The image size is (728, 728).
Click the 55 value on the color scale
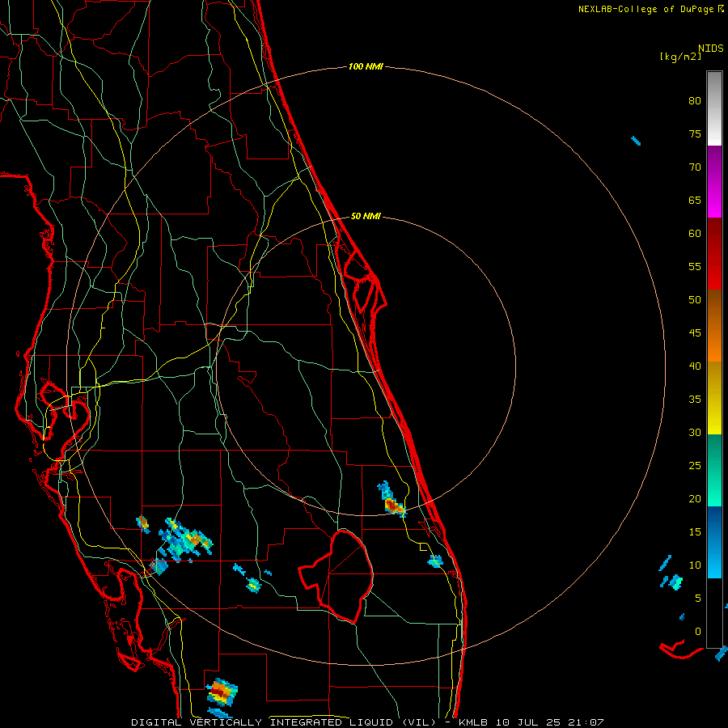(695, 266)
